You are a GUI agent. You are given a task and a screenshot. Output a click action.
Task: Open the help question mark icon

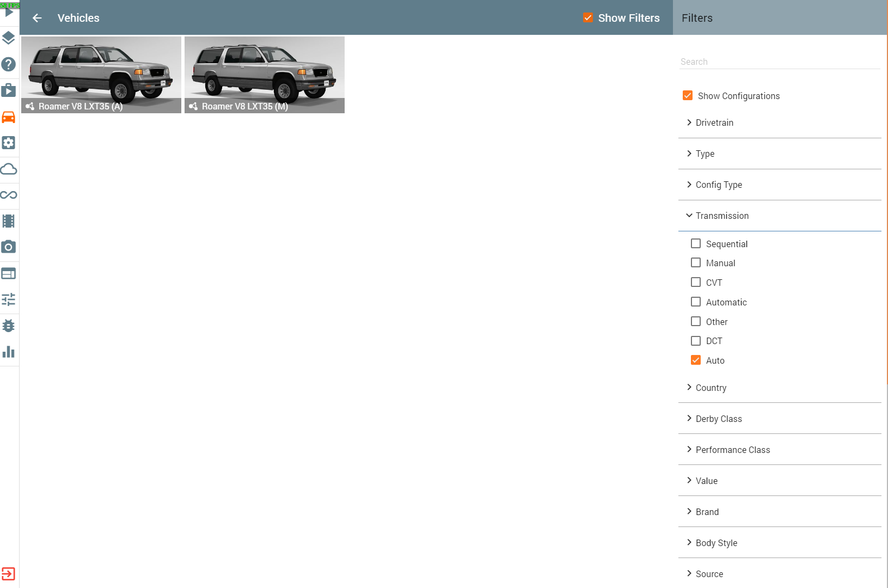(8, 64)
